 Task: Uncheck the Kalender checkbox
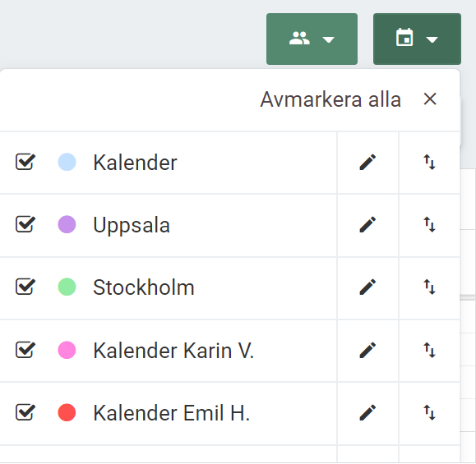click(x=25, y=162)
